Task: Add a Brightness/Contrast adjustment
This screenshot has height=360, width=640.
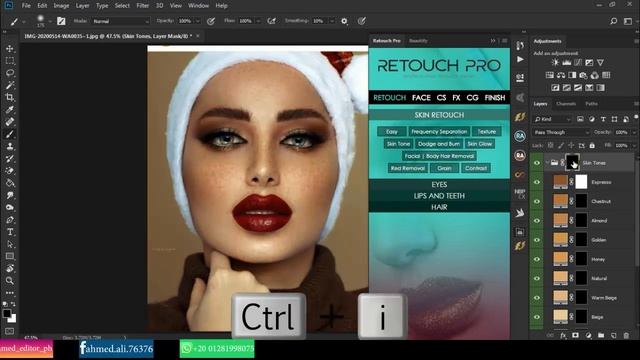Action: (x=555, y=62)
